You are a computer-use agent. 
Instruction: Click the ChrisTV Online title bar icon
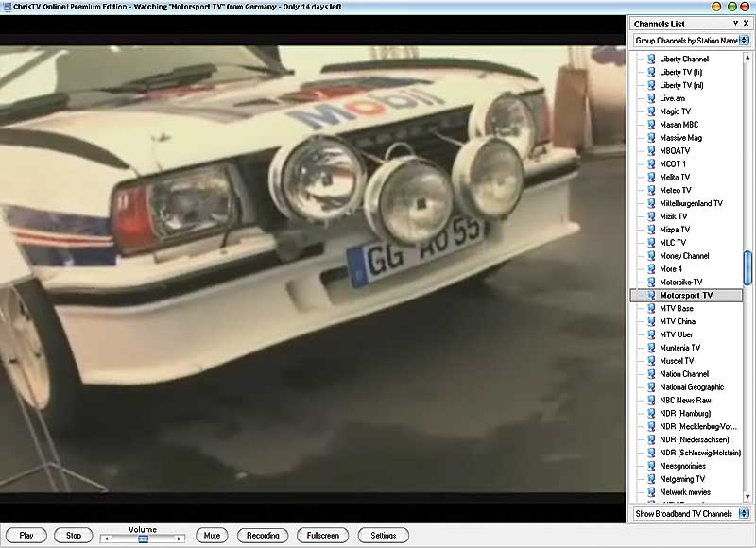[8, 7]
